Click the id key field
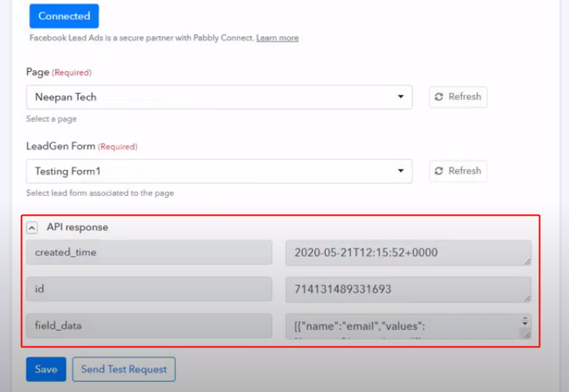This screenshot has height=392, width=569. coord(149,289)
